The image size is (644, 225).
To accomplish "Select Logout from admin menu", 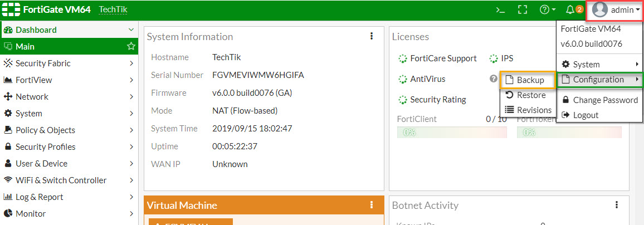I will point(600,115).
